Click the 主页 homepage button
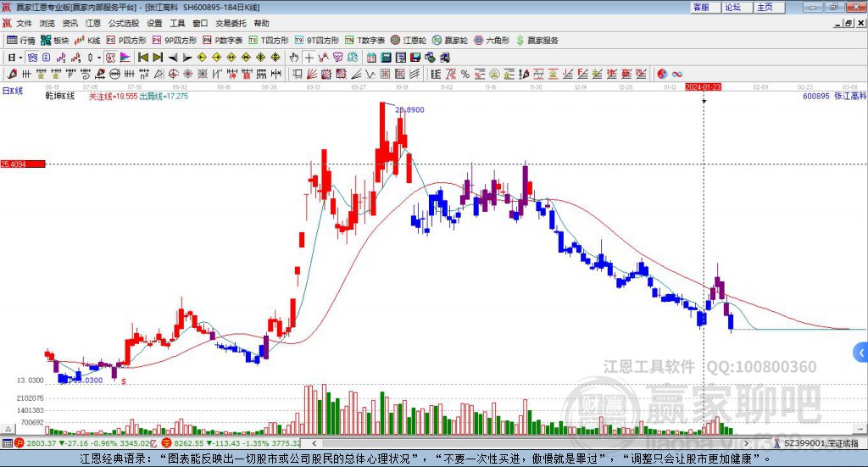 [769, 7]
